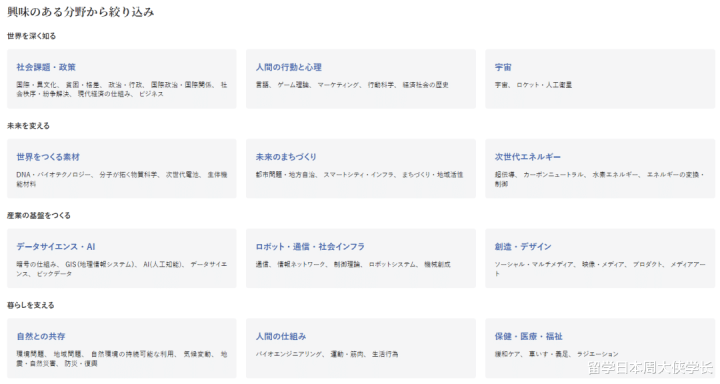The width and height of the screenshot is (720, 384).
Task: Select 人間の仕組み field
Action: point(360,348)
